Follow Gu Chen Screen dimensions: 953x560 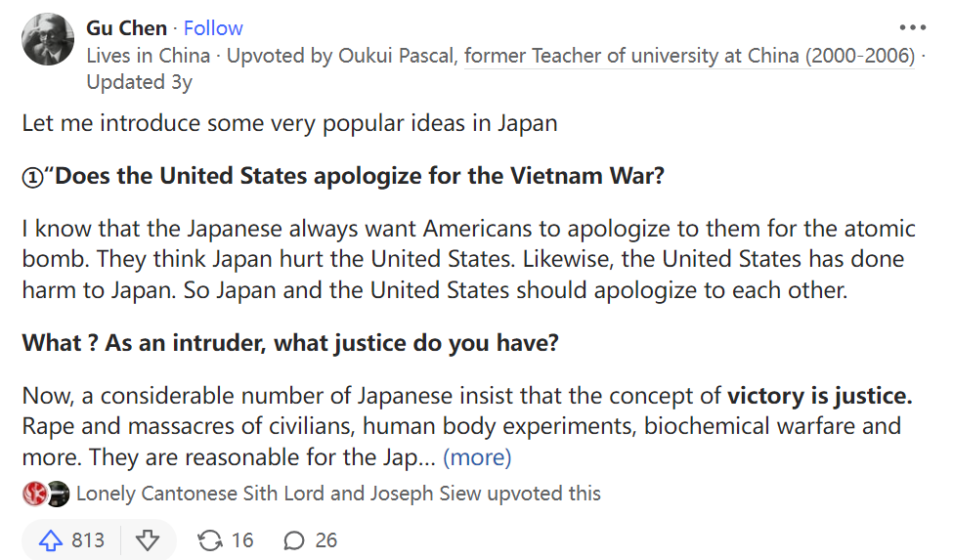tap(213, 28)
